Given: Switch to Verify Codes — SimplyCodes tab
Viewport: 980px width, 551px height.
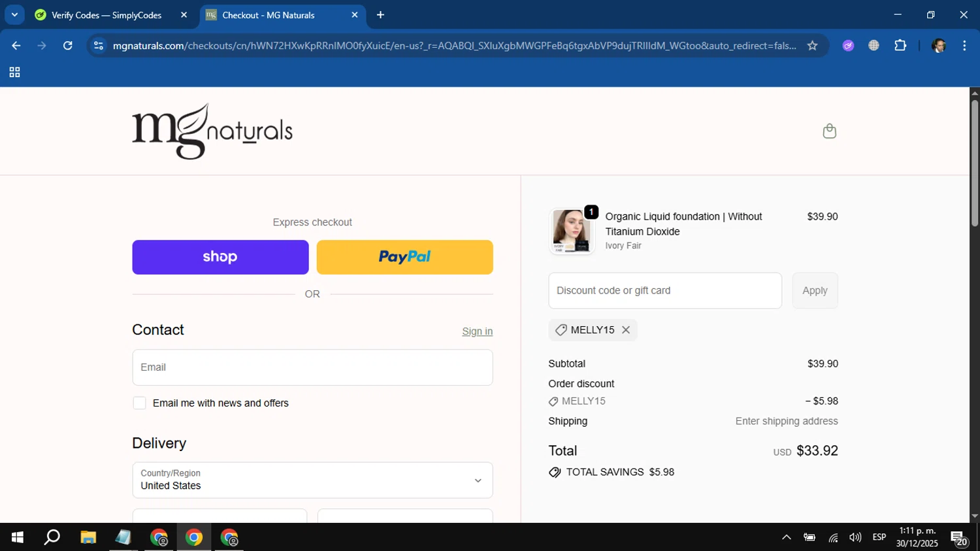Looking at the screenshot, I should pos(106,15).
